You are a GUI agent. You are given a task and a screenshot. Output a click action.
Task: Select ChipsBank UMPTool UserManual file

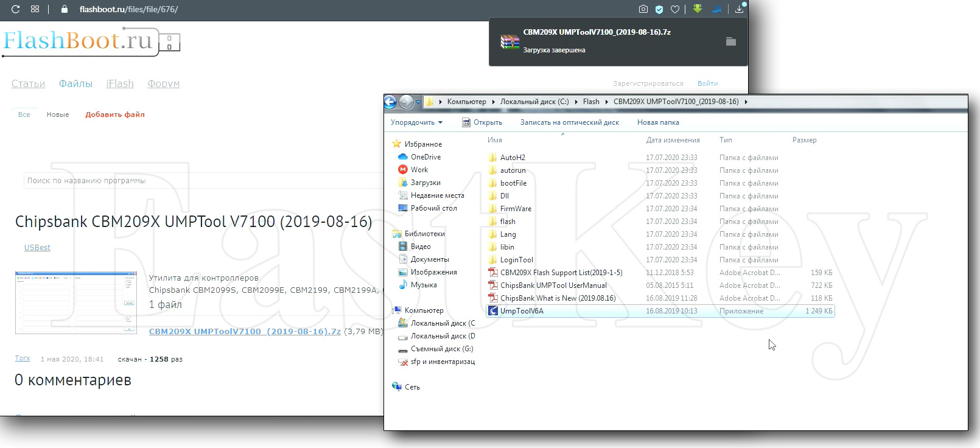point(660,285)
